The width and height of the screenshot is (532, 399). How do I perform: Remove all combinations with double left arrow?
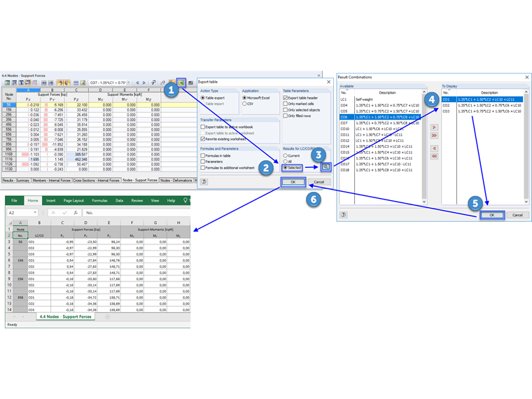[434, 156]
